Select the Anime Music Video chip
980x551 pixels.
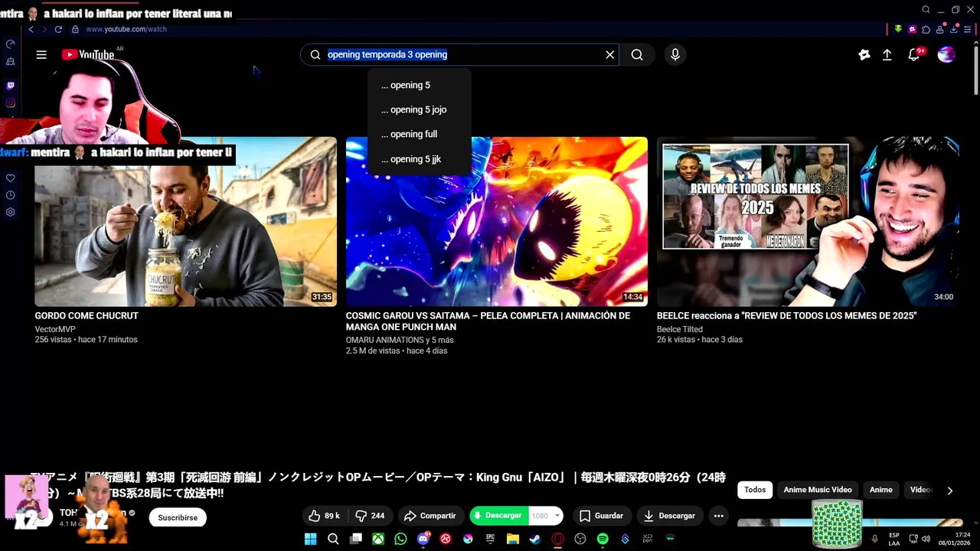click(x=818, y=490)
